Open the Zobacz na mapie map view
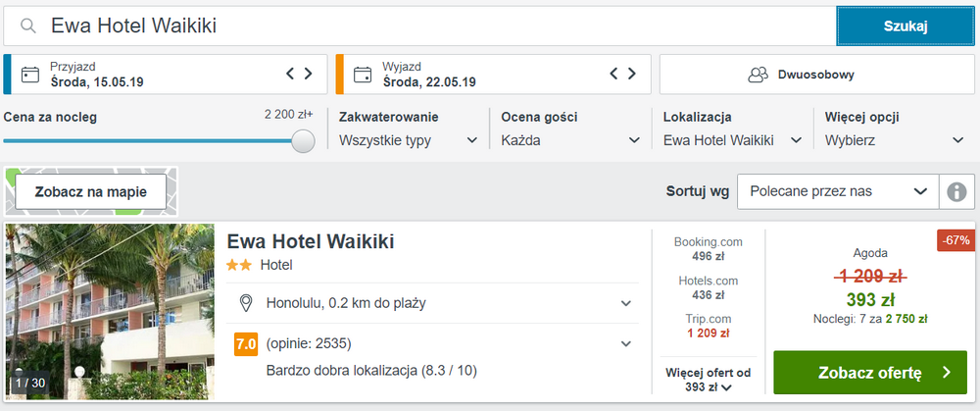 (x=91, y=192)
